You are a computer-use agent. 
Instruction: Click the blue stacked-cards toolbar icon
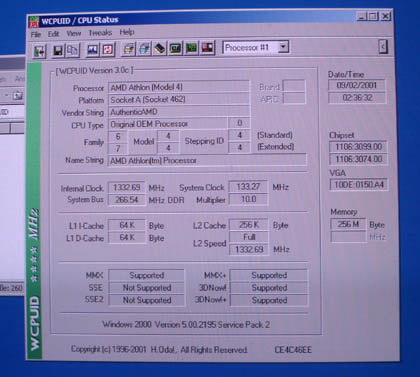144,49
